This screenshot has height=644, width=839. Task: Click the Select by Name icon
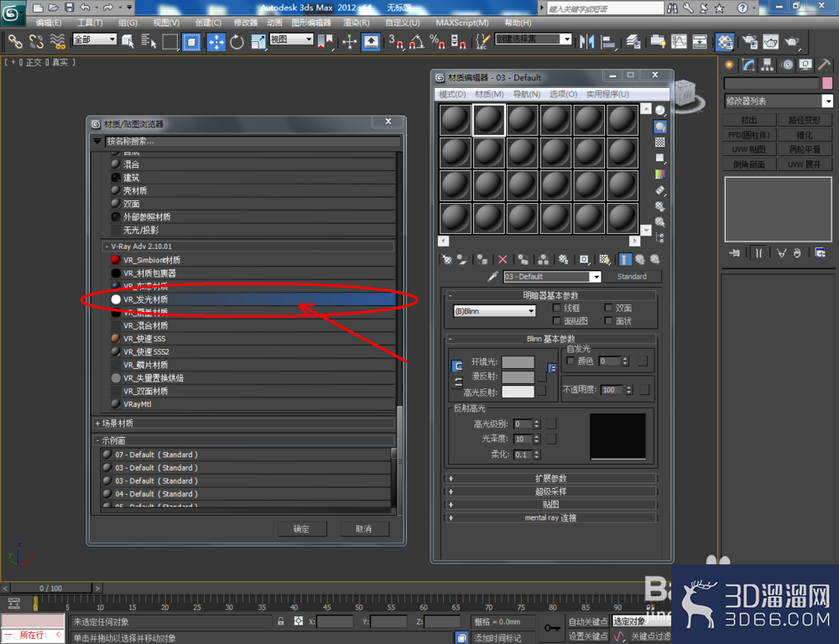(x=149, y=42)
